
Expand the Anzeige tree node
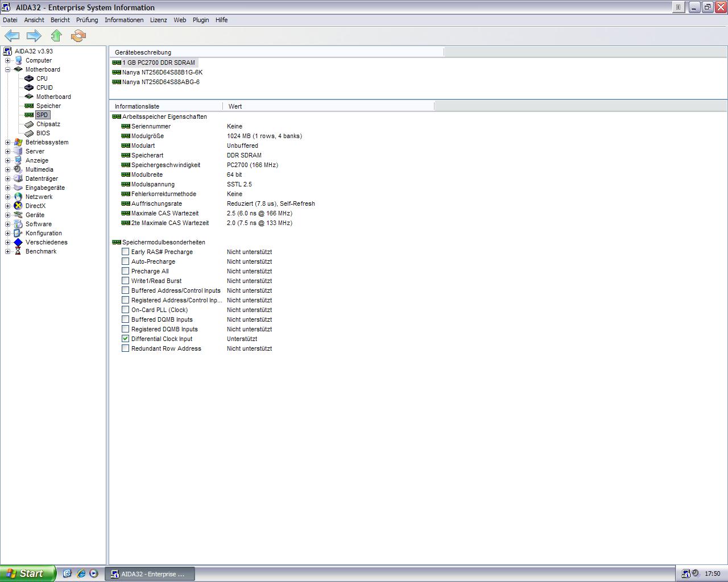[8, 160]
